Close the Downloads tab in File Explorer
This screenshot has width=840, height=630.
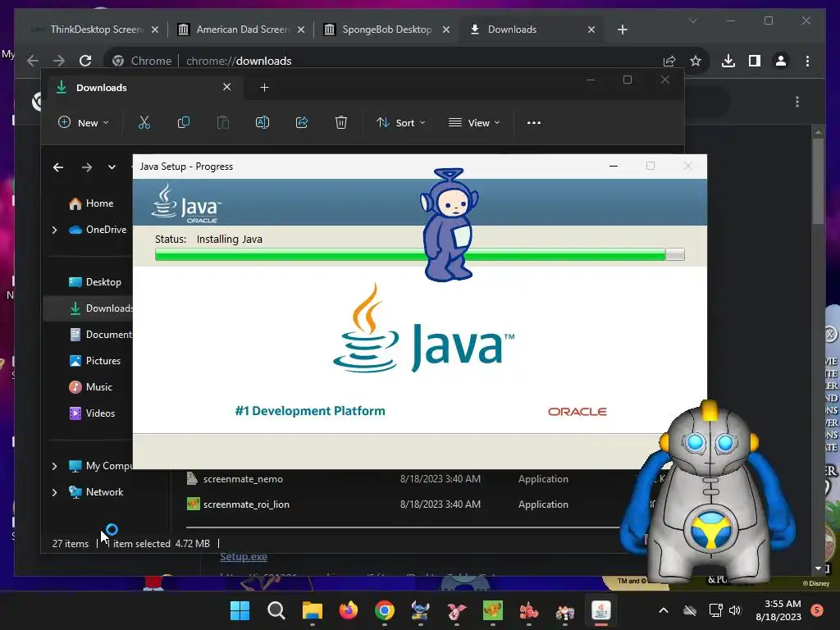[x=227, y=87]
